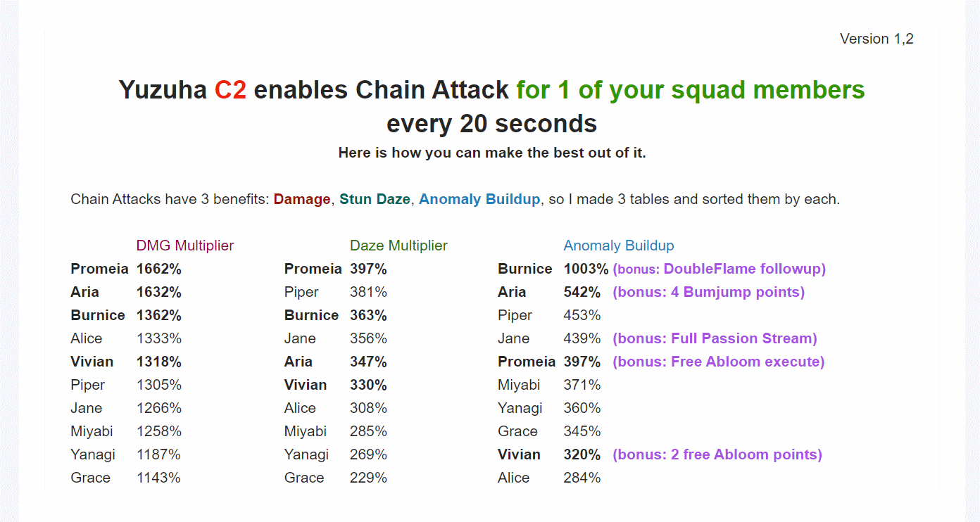Click the 2 free Abloom points note

(x=717, y=454)
